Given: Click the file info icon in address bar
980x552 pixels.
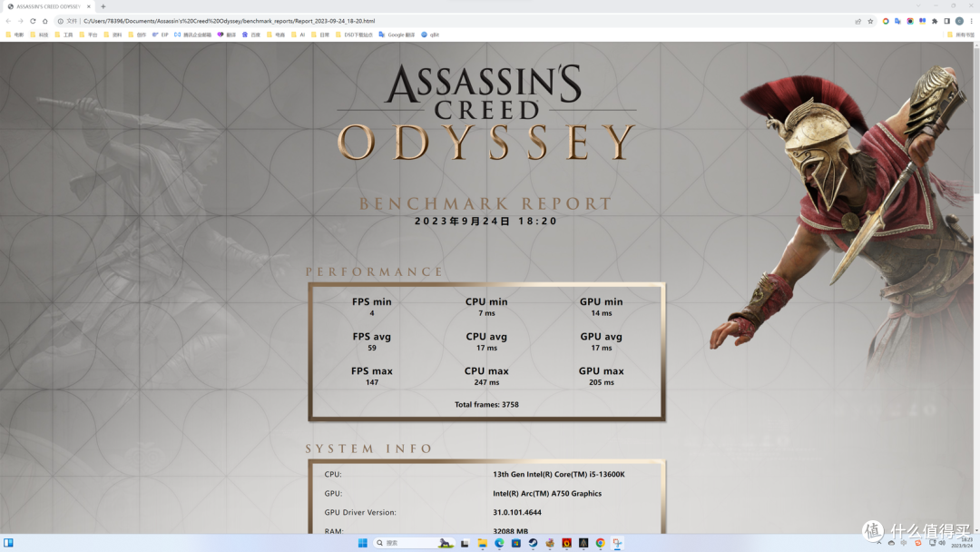Looking at the screenshot, I should click(61, 21).
